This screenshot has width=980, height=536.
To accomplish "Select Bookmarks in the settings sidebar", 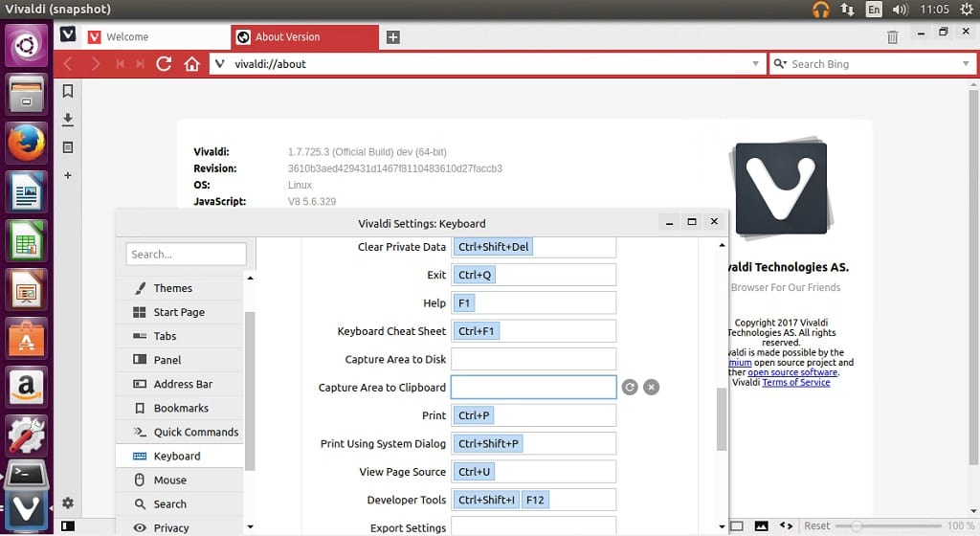I will click(181, 408).
